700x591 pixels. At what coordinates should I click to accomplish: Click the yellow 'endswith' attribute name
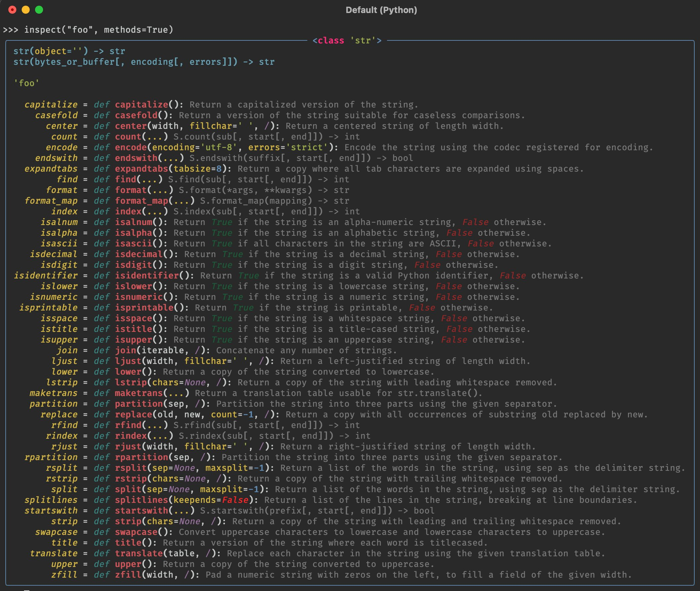56,158
